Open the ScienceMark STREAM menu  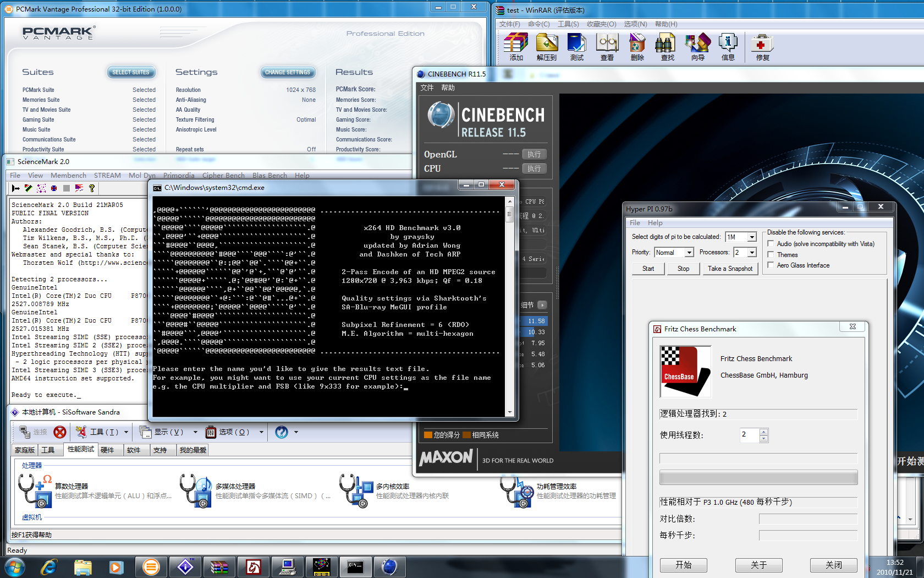[x=107, y=175]
